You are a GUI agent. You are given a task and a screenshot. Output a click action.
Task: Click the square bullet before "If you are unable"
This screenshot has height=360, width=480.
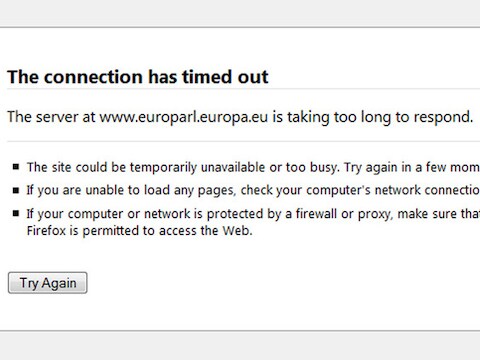pyautogui.click(x=16, y=190)
